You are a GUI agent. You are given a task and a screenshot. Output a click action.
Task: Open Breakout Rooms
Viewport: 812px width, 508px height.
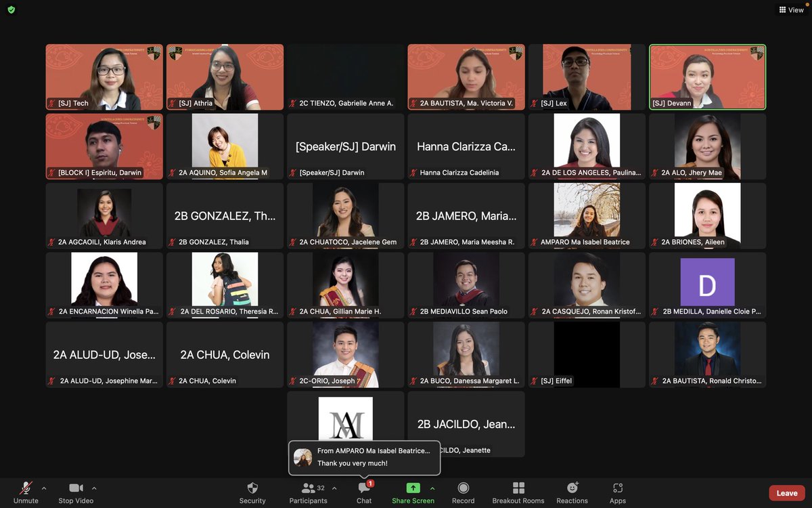518,492
